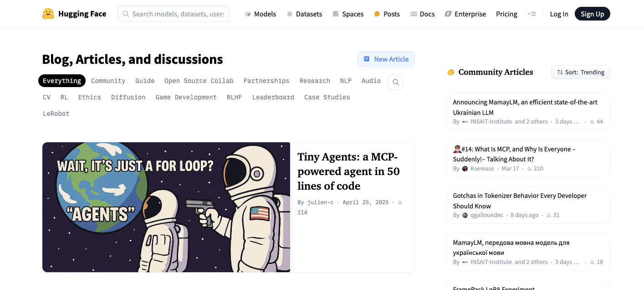Viewport: 644px width, 290px height.
Task: Select the LeRobot filter tag
Action: tap(56, 114)
